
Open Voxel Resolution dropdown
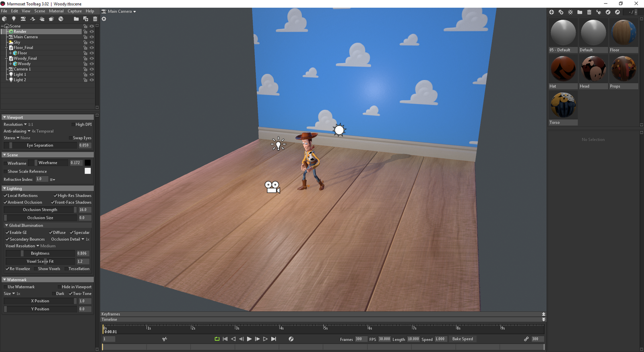pyautogui.click(x=23, y=246)
